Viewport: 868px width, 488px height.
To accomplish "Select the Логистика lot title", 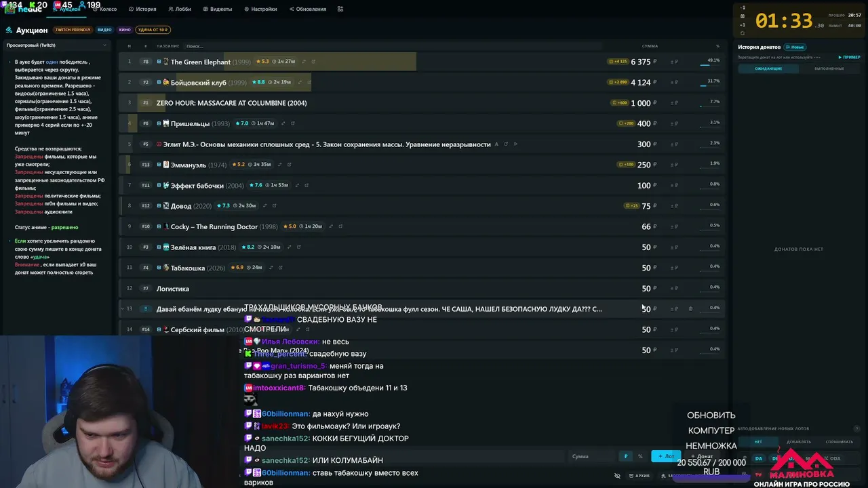I will point(173,289).
